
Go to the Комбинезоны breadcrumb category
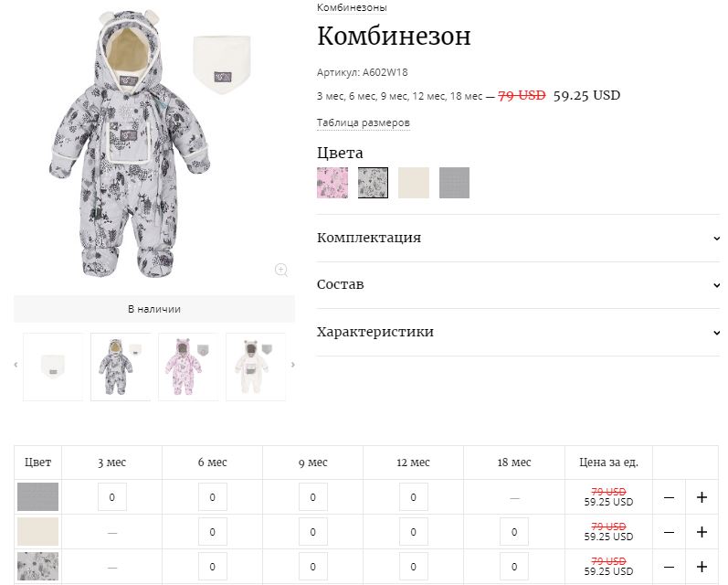click(x=352, y=7)
